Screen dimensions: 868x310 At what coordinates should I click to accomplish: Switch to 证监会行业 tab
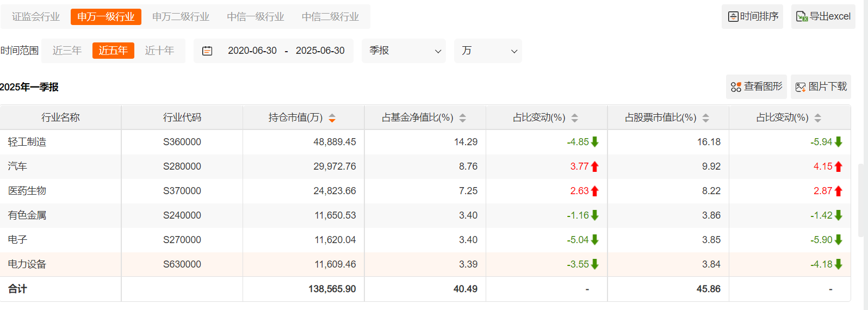tap(36, 17)
